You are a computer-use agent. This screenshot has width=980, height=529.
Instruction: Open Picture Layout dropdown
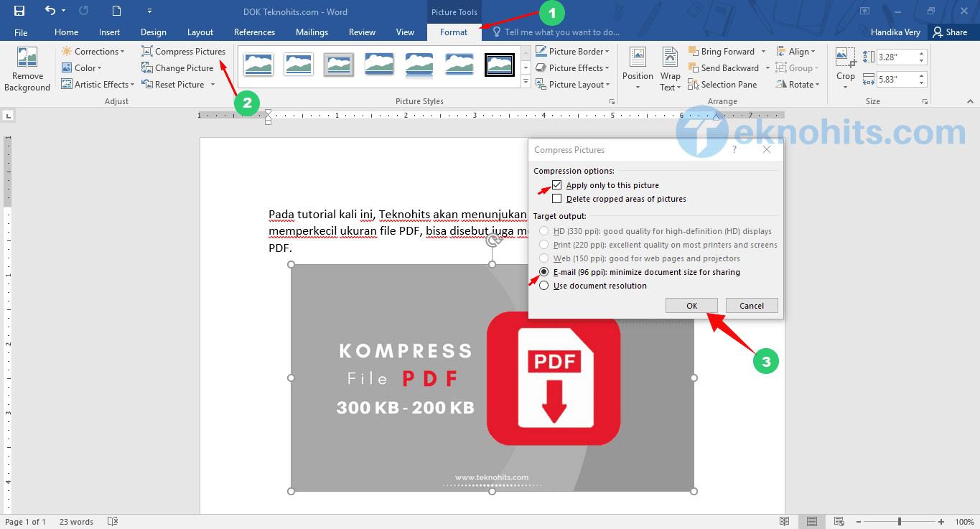[x=574, y=85]
